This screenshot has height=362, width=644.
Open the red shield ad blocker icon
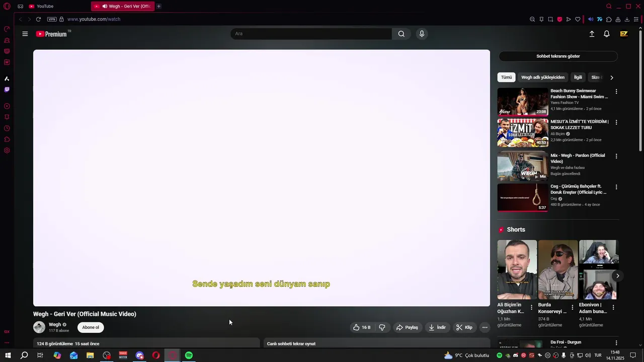559,19
